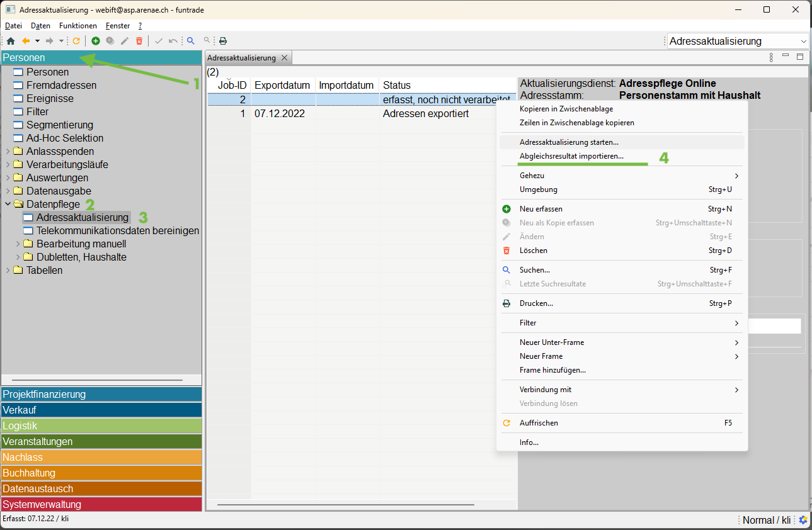This screenshot has height=530, width=812.
Task: Click the red delete trash toolbar icon
Action: click(x=139, y=41)
